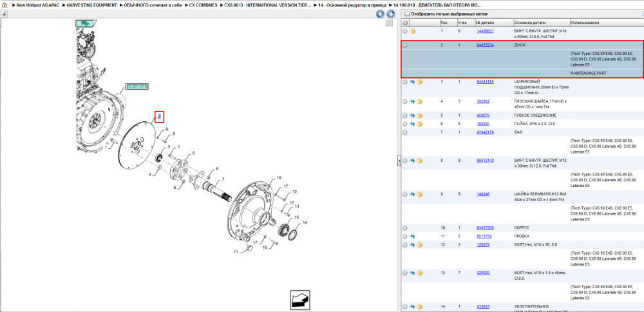Open HARVESTING EQUIPMENT breadcrumb
The image size is (644, 312).
pyautogui.click(x=91, y=5)
